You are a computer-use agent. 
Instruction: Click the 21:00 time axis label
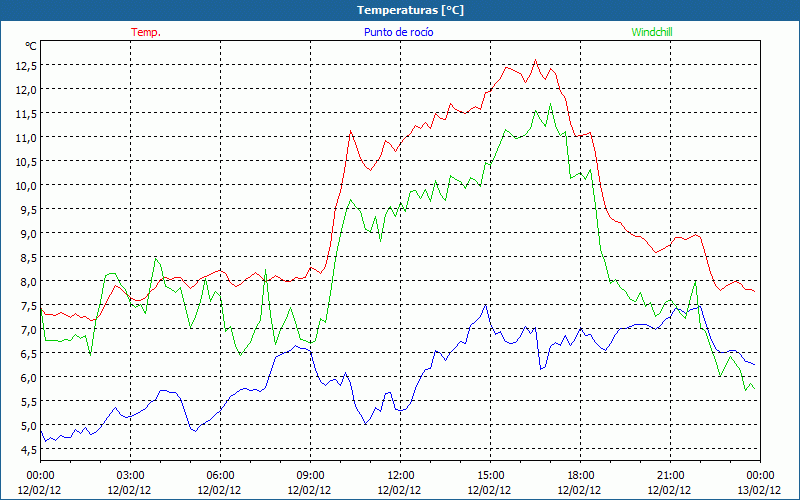click(x=670, y=476)
